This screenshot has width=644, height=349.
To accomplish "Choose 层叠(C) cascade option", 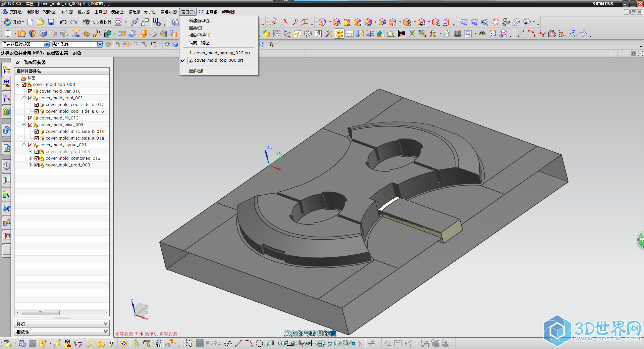I will [x=196, y=28].
